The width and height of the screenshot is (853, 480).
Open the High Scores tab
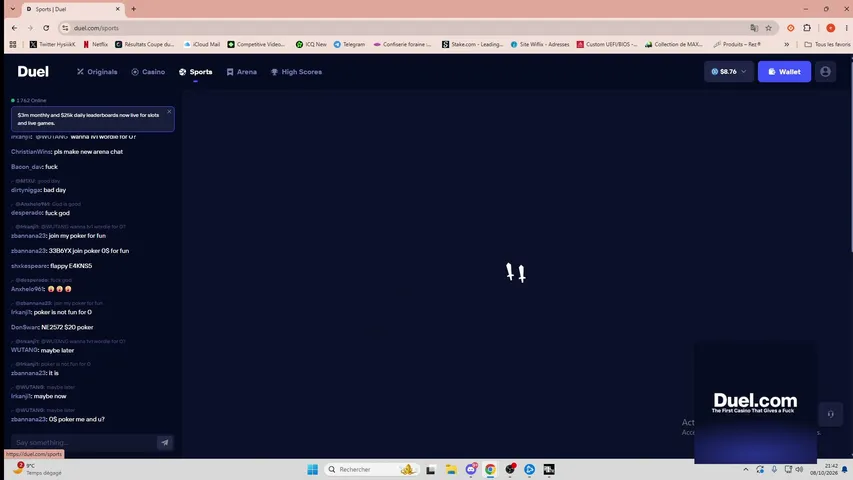[296, 72]
